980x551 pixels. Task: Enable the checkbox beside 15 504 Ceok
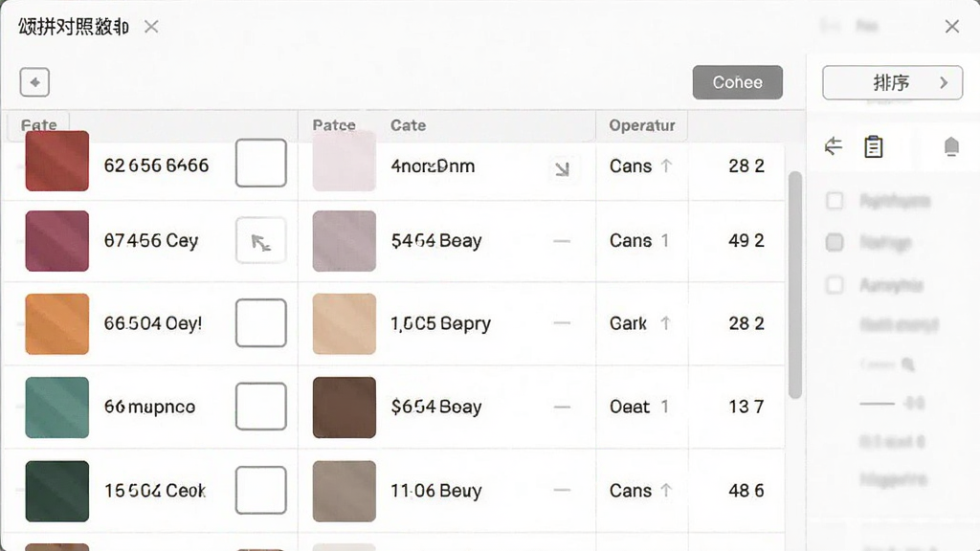[x=261, y=491]
